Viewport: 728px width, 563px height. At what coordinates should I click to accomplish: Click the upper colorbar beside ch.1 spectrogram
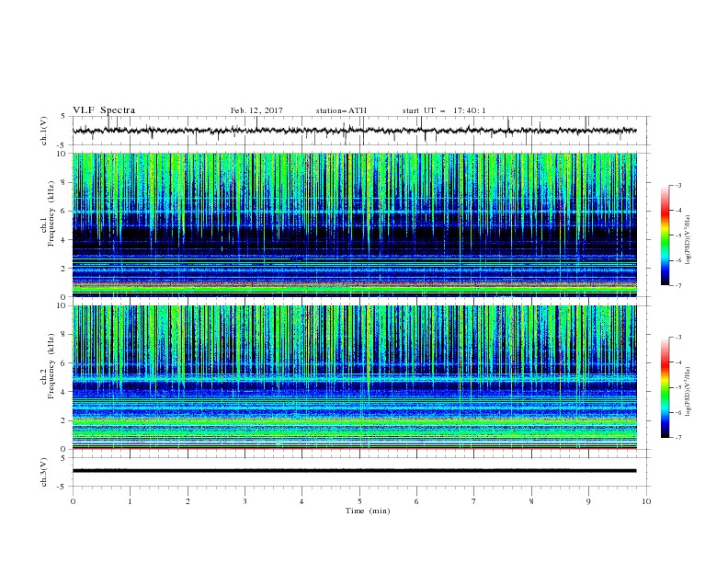(x=665, y=236)
